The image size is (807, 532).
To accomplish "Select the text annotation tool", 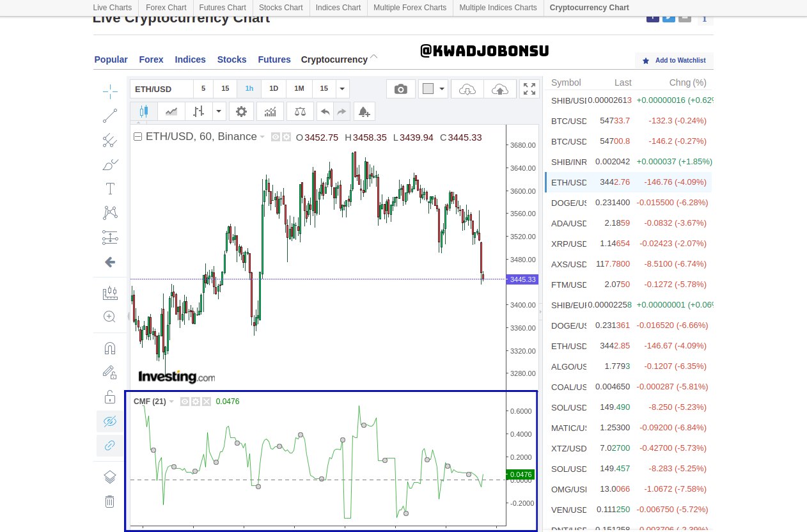I will click(x=110, y=189).
